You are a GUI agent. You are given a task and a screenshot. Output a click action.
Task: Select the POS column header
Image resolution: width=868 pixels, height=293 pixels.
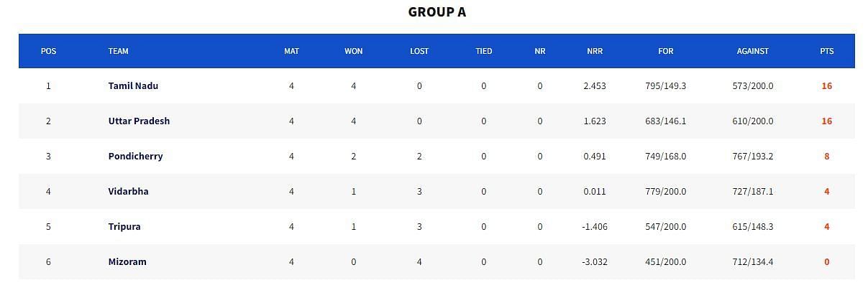tap(48, 51)
